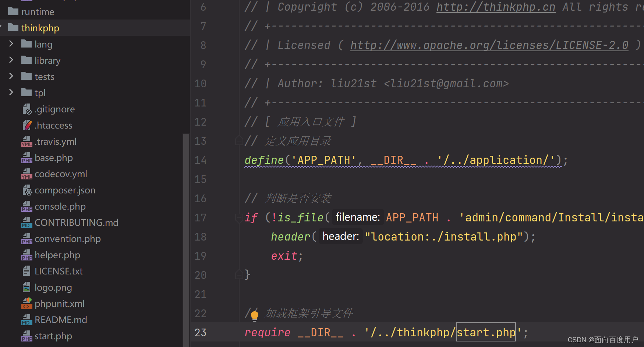This screenshot has height=347, width=644.
Task: Expand the lang folder chevron
Action: [11, 44]
